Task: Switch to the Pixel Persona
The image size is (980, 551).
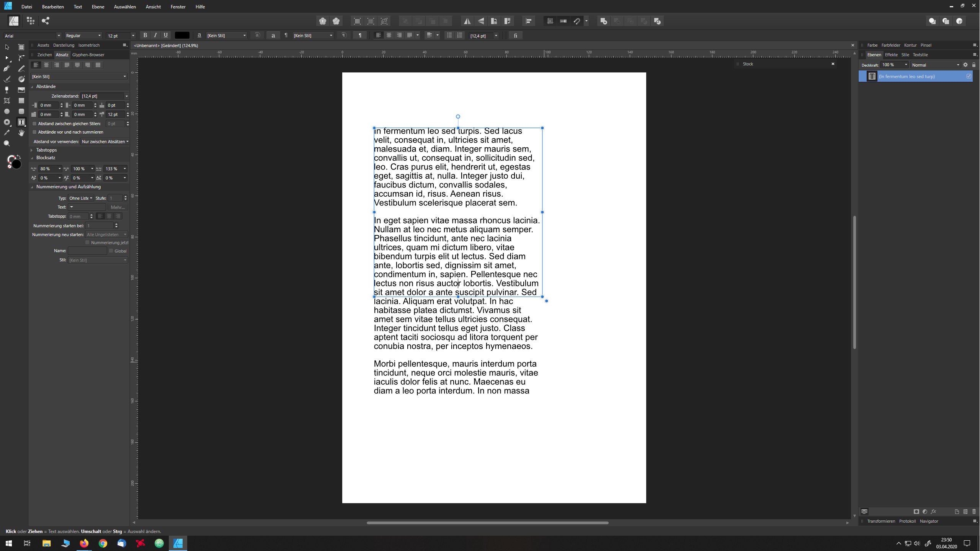Action: click(x=31, y=21)
